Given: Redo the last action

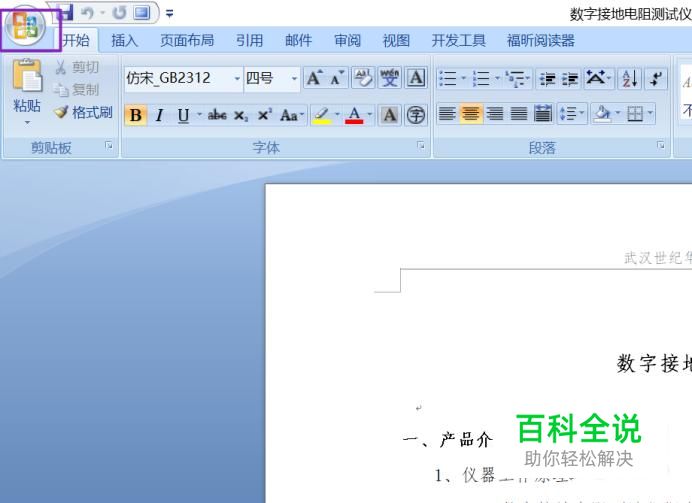Looking at the screenshot, I should 119,13.
